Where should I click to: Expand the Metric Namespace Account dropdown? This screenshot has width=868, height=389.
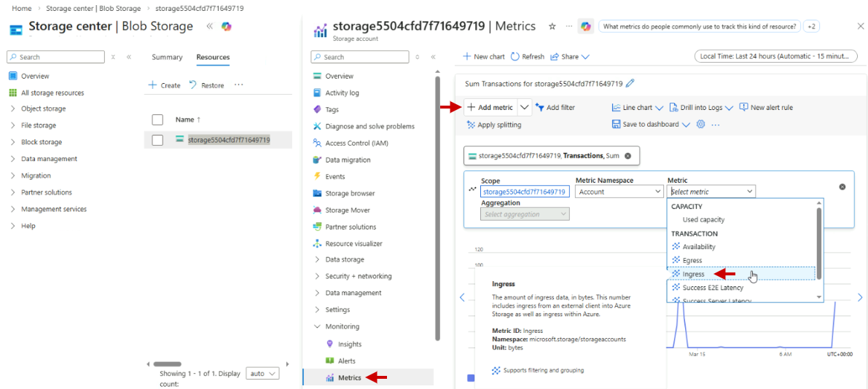pyautogui.click(x=619, y=192)
